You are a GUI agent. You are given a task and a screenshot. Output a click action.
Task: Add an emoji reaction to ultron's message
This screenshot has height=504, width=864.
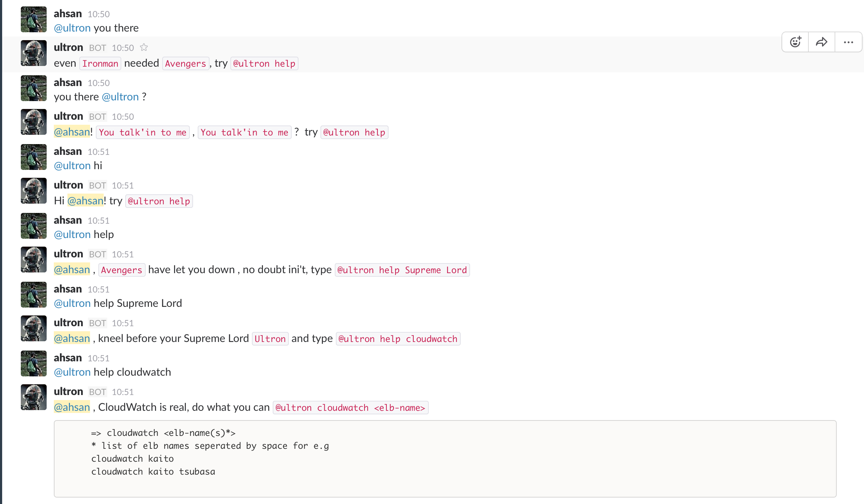pos(795,42)
